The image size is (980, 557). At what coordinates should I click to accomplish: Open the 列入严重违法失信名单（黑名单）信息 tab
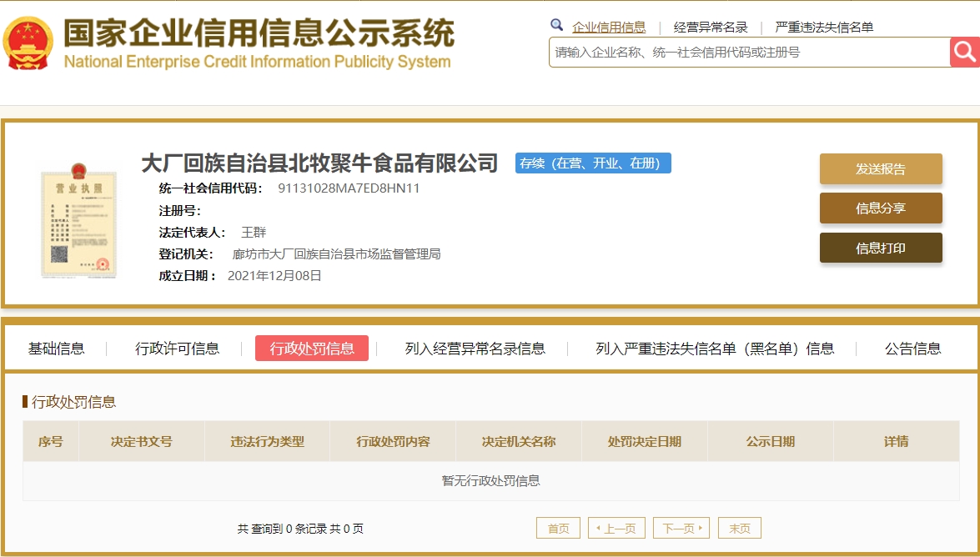point(715,349)
